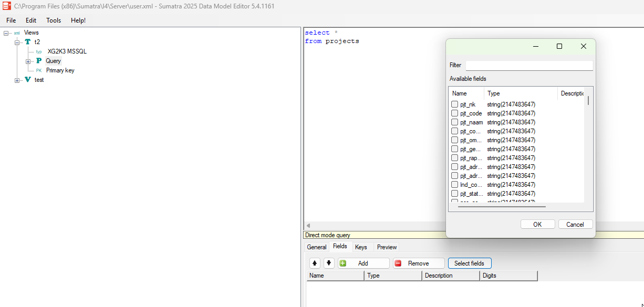Screen dimensions: 644x307
Task: Click the move up arrow button
Action: (x=315, y=263)
